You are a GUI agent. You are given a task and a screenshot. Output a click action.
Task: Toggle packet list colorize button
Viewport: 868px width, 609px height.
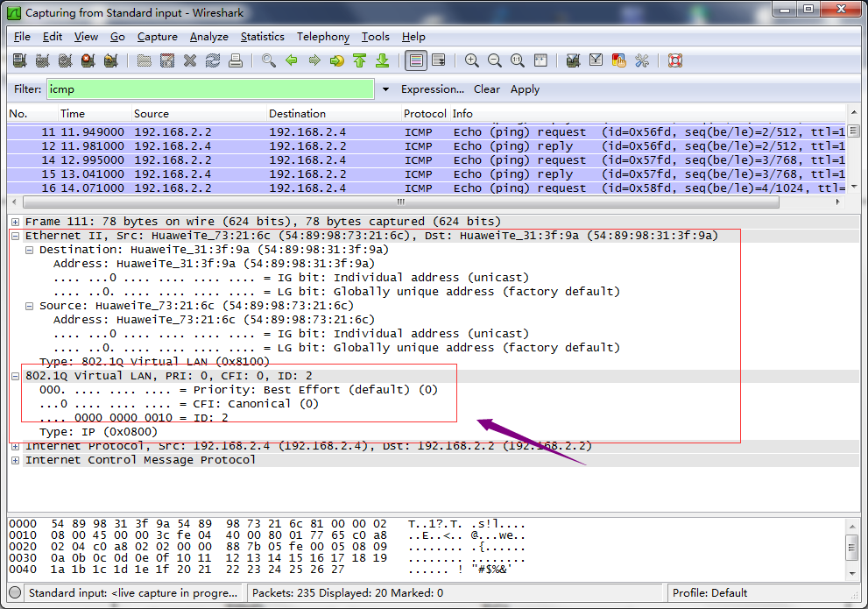[416, 60]
